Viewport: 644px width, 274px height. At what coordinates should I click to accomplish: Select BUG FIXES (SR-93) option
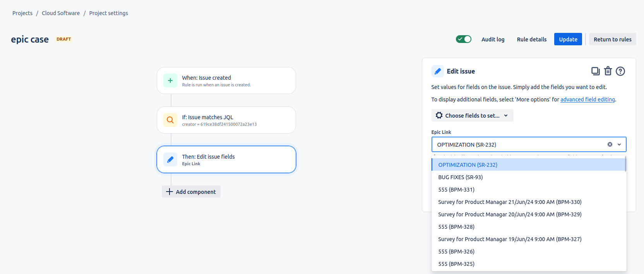coord(461,177)
